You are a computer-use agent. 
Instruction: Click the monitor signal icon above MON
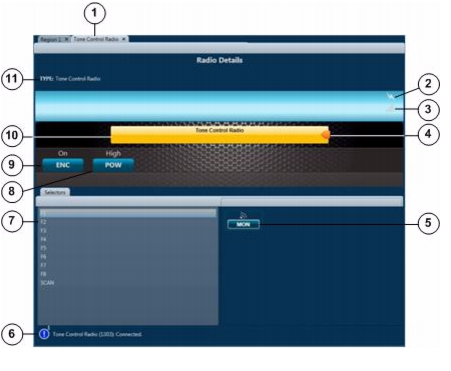pyautogui.click(x=243, y=215)
